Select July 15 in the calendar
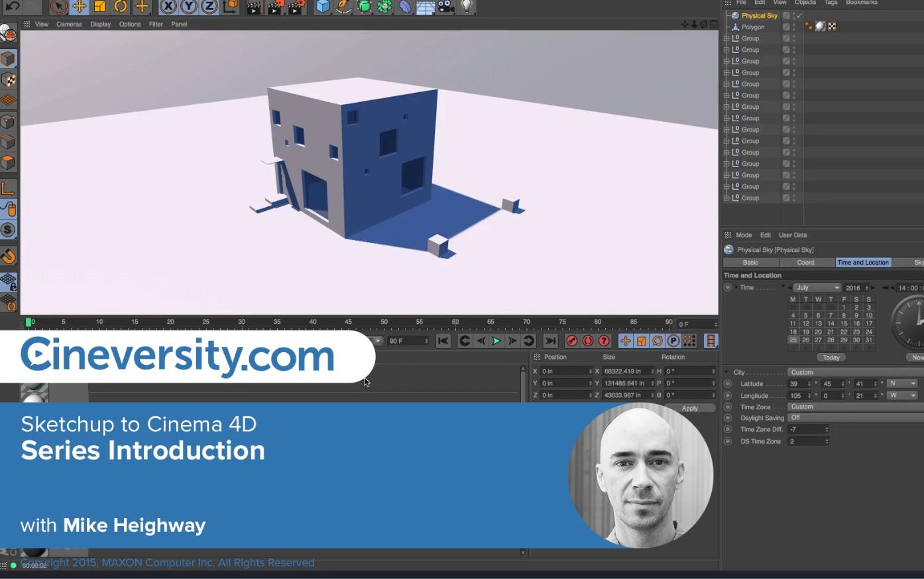The height and width of the screenshot is (579, 924). [844, 324]
